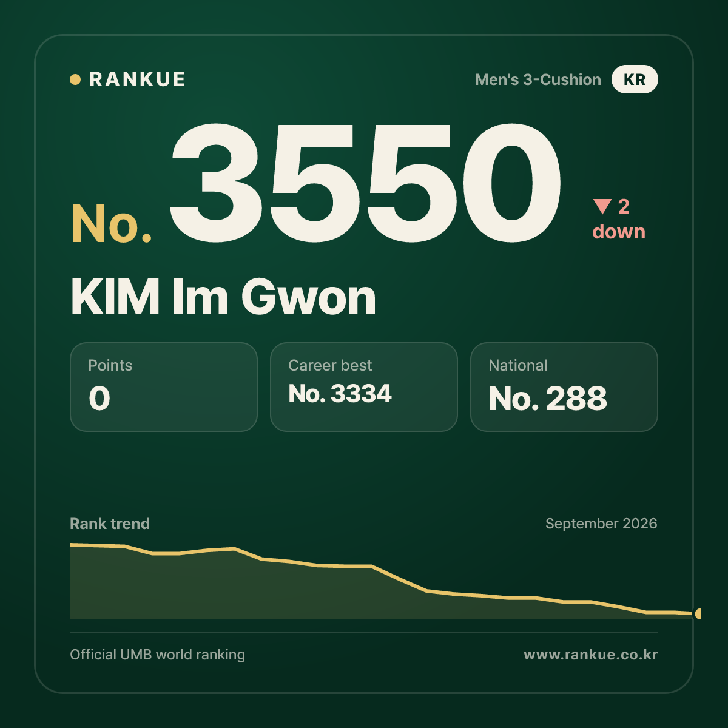Click the "down" change label
The image size is (728, 728).
tap(619, 232)
